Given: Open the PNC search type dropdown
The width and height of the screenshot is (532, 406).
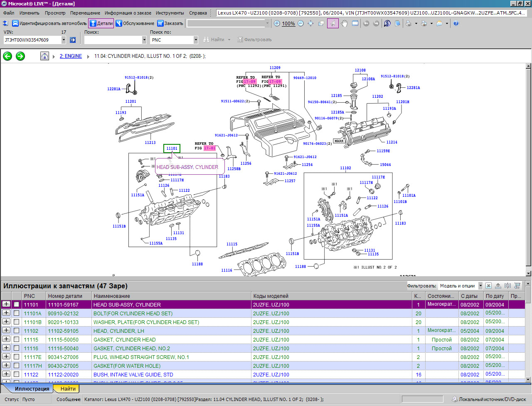Looking at the screenshot, I should [196, 40].
